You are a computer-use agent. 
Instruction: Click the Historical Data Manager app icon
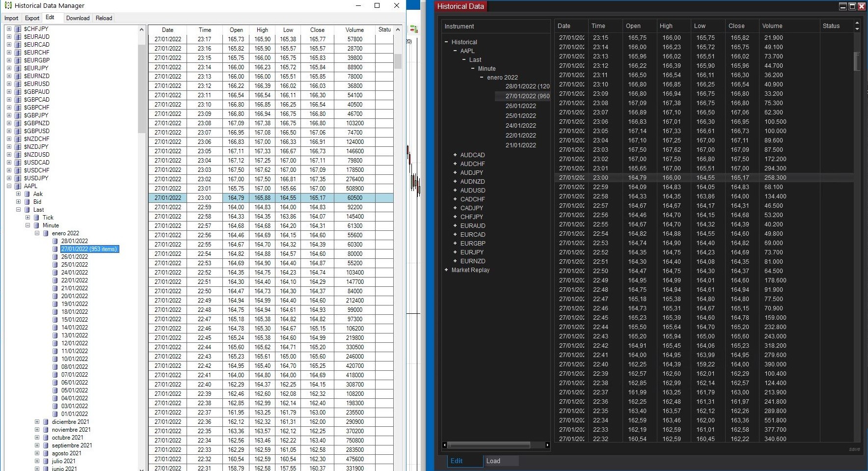click(x=8, y=5)
